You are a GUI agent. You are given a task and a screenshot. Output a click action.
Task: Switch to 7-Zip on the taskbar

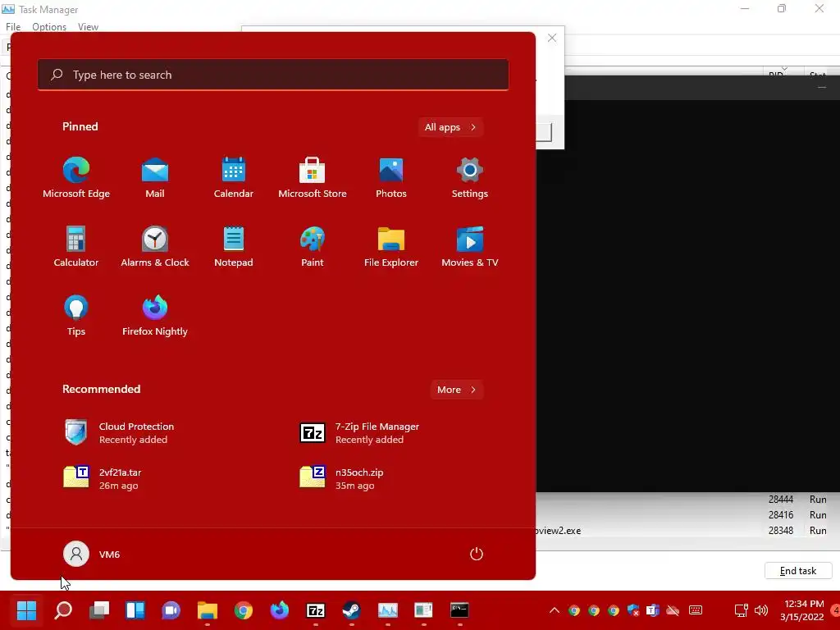coord(316,610)
